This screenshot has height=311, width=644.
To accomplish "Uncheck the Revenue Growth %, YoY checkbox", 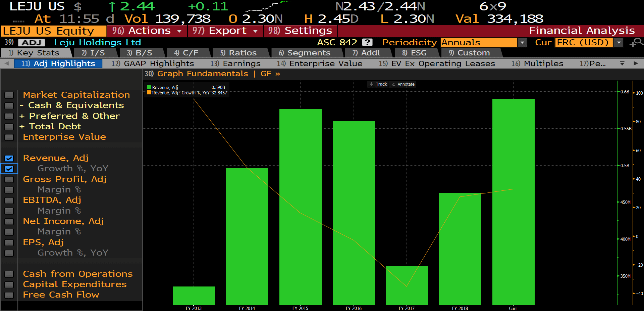I will pos(9,169).
